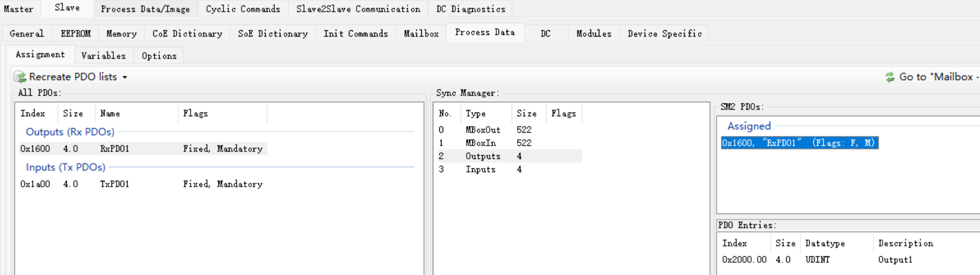This screenshot has width=980, height=275.
Task: Select the 0x2000.00 Output1 PDO entry
Action: pyautogui.click(x=816, y=260)
